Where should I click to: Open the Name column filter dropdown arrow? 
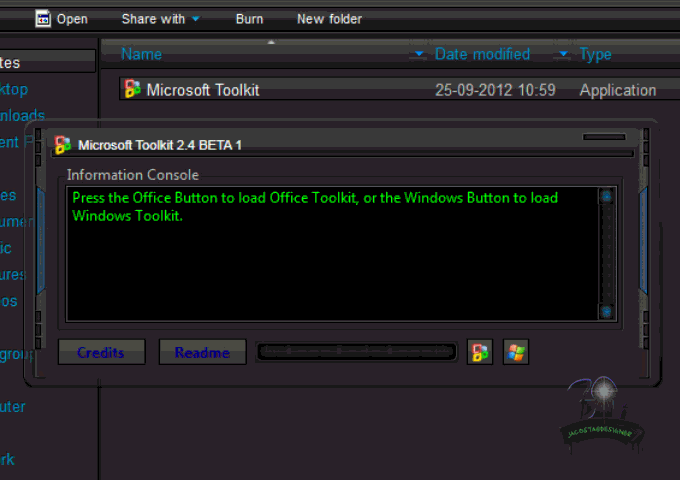419,54
